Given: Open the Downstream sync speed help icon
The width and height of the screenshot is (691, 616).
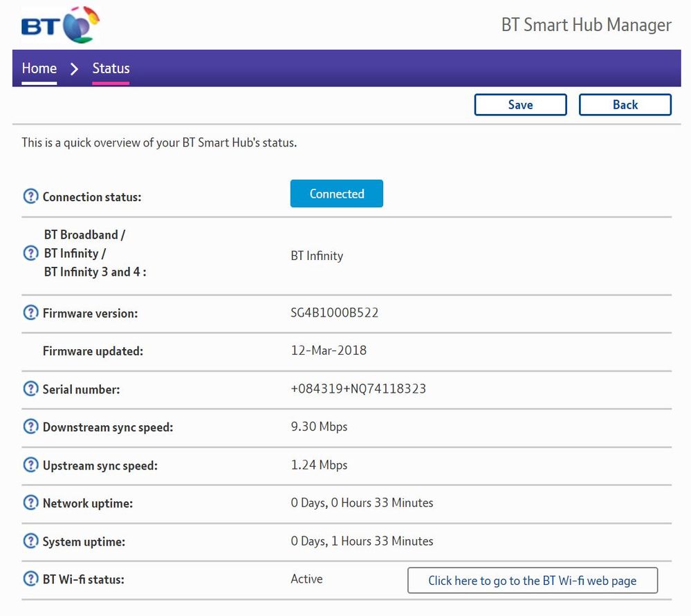Looking at the screenshot, I should (30, 427).
